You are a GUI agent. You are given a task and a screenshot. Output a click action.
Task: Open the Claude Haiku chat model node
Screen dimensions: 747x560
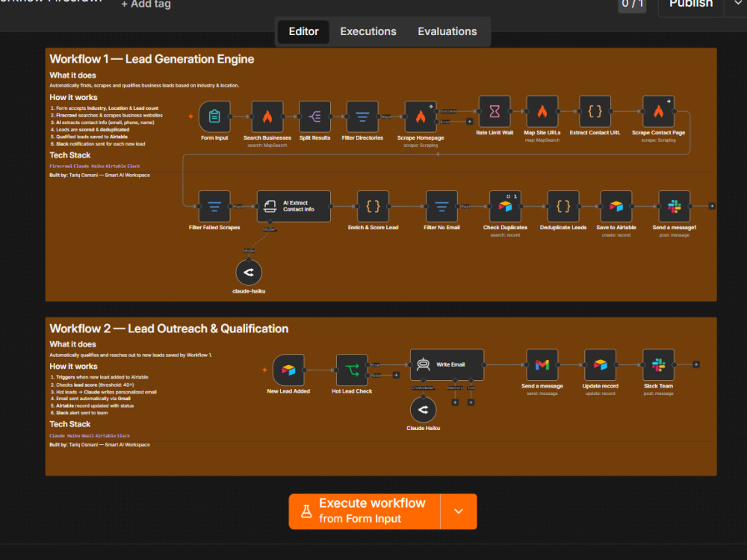(x=423, y=409)
